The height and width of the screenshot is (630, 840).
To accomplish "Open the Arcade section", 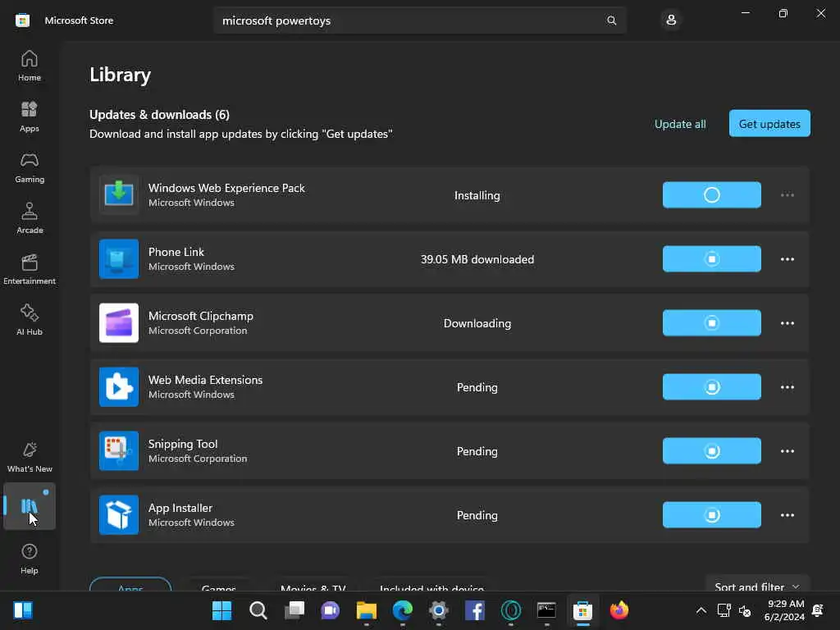I will coord(30,218).
